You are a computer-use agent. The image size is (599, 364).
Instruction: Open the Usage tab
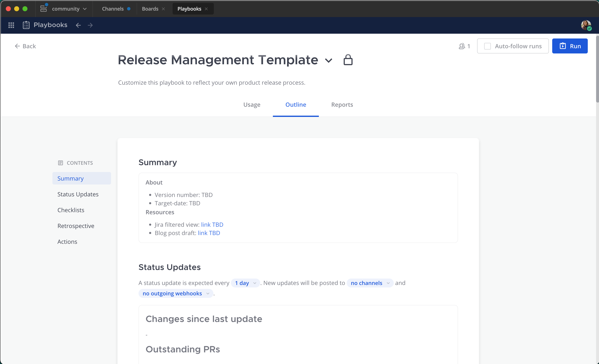pyautogui.click(x=252, y=105)
